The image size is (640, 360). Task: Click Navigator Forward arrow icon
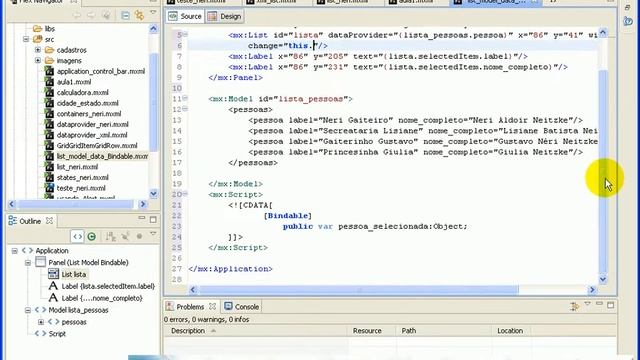click(91, 16)
